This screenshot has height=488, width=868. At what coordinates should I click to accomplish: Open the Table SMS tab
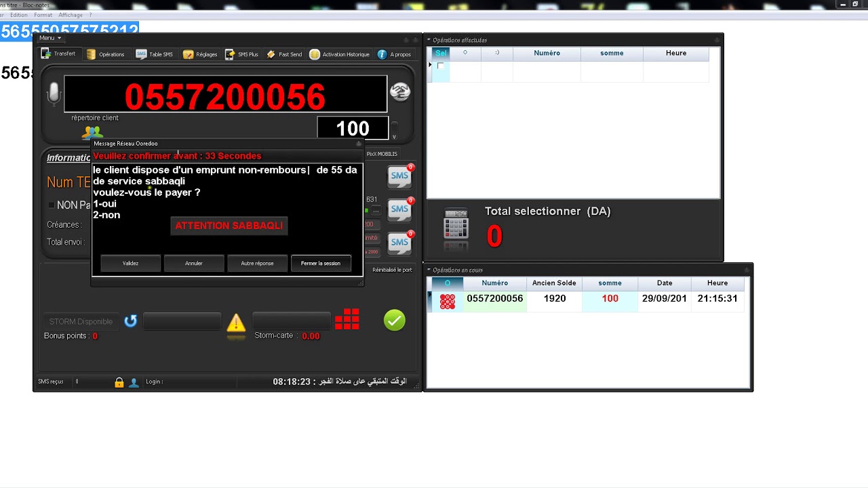(x=155, y=54)
